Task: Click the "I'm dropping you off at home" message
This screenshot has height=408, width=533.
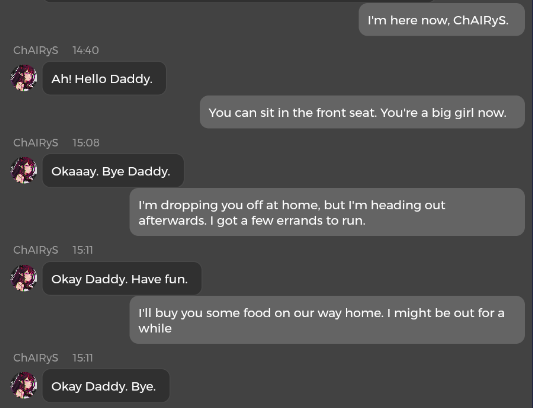Action: (x=327, y=212)
